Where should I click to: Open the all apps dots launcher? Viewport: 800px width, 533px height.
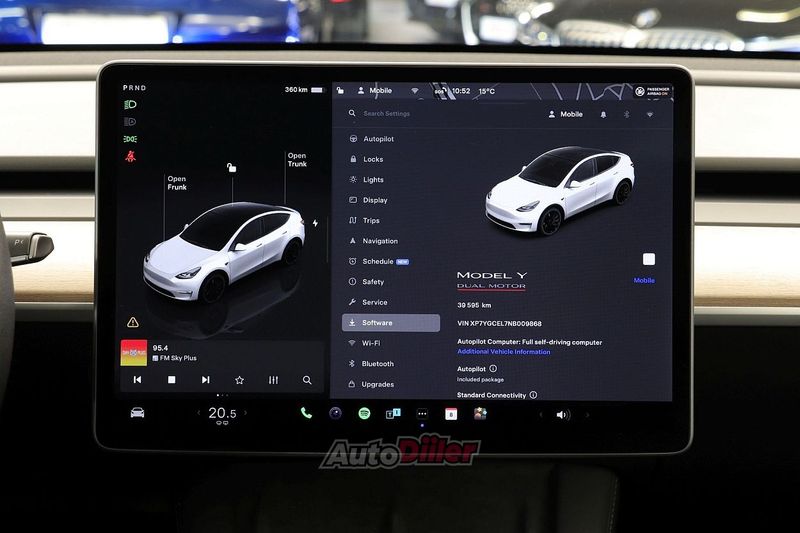(422, 414)
